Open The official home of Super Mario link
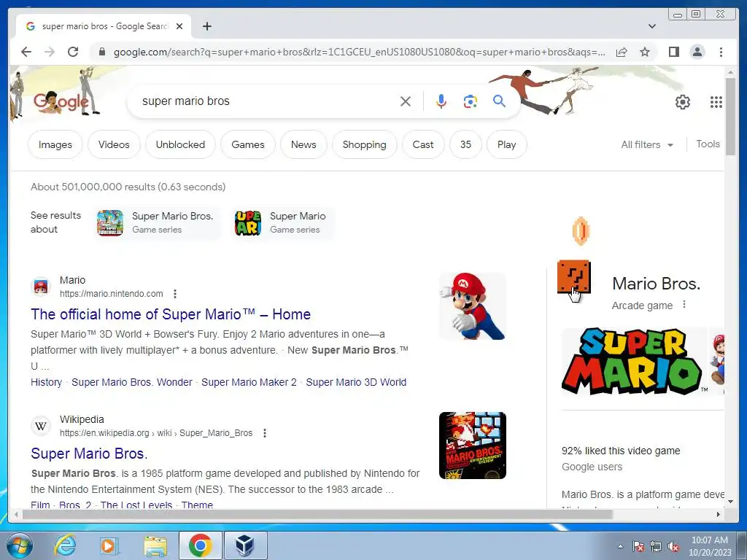 coord(171,314)
